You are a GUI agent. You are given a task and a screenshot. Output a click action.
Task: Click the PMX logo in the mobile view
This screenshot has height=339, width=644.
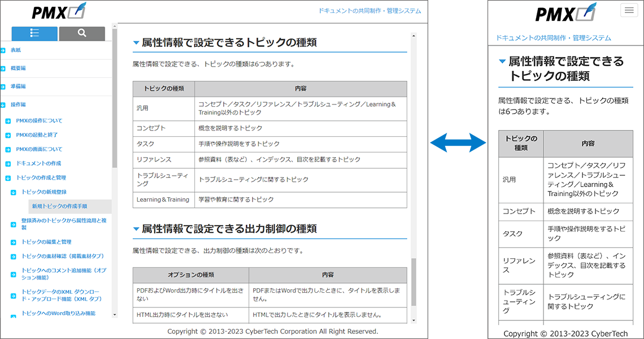565,12
